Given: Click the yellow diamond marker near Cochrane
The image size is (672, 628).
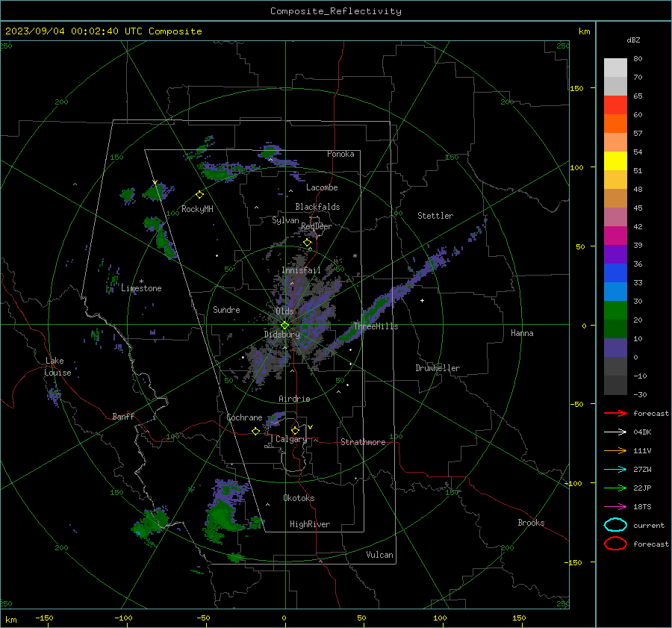Looking at the screenshot, I should coord(255,431).
